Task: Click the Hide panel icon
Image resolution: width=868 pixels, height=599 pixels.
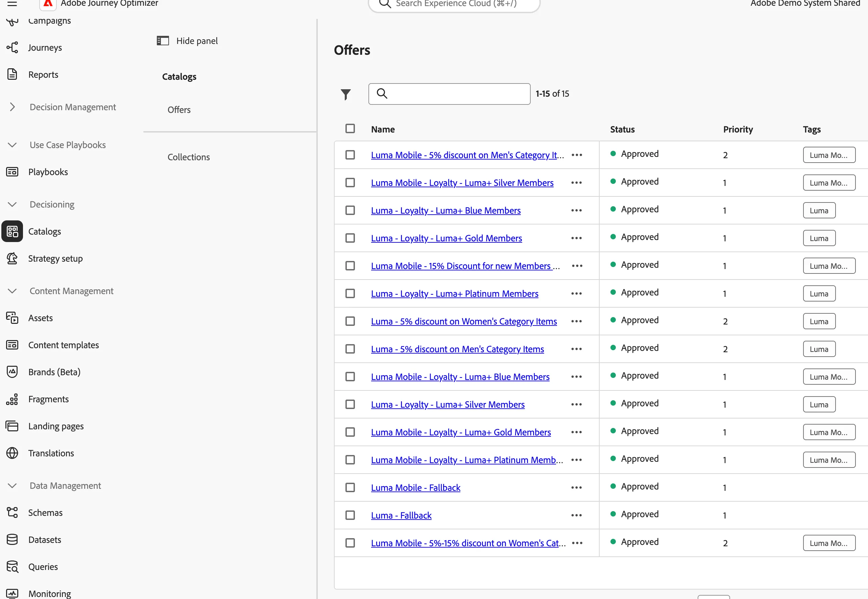Action: [x=163, y=41]
